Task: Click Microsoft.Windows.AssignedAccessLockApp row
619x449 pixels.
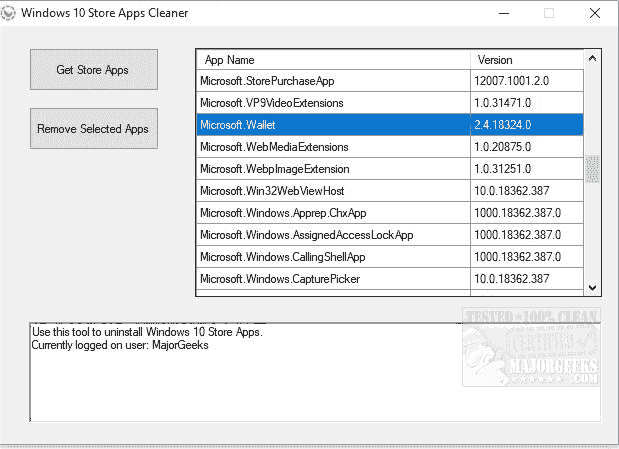Action: pyautogui.click(x=332, y=235)
